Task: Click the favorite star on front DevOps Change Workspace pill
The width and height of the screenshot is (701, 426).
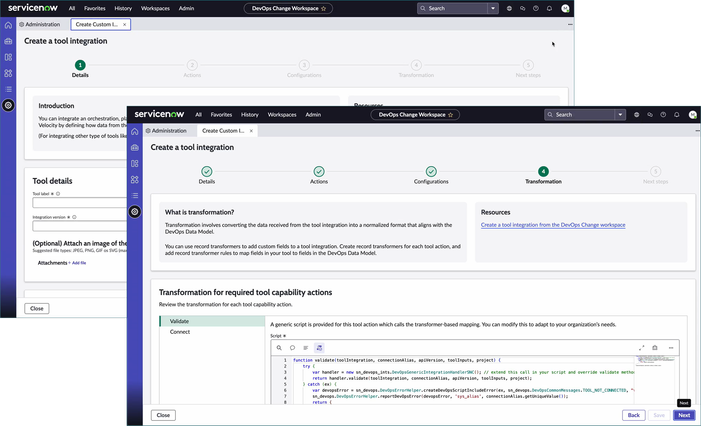Action: click(x=451, y=115)
